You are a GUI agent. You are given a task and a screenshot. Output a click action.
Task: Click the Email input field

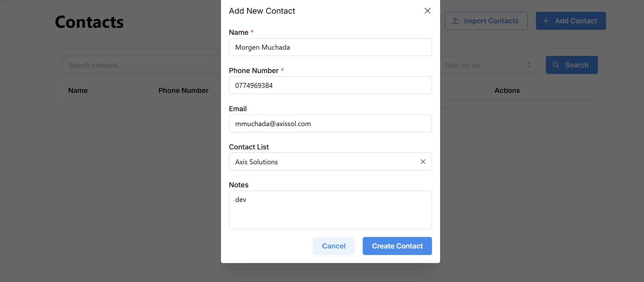click(330, 123)
